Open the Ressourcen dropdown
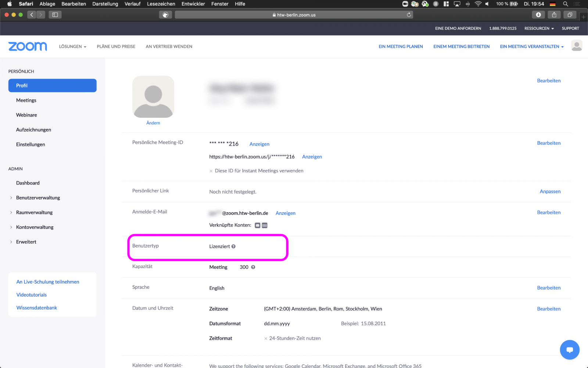Viewport: 588px width, 368px height. coord(539,28)
